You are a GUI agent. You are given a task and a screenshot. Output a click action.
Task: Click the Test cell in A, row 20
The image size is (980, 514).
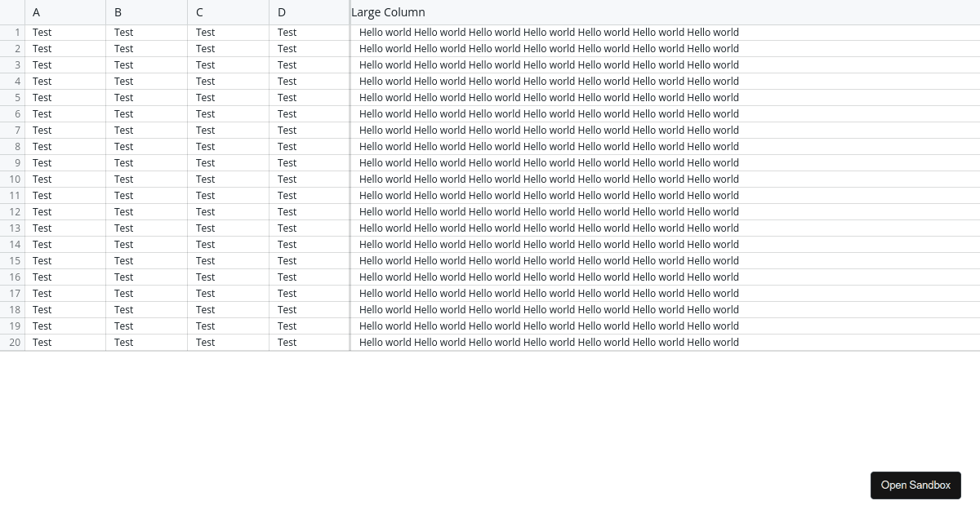click(x=65, y=343)
